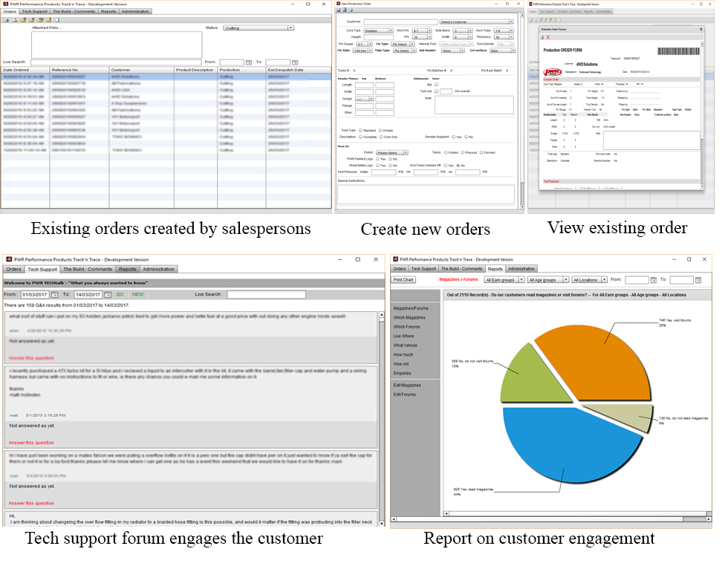Close the Production Order Preview dialog
728x572 pixels.
701,29
